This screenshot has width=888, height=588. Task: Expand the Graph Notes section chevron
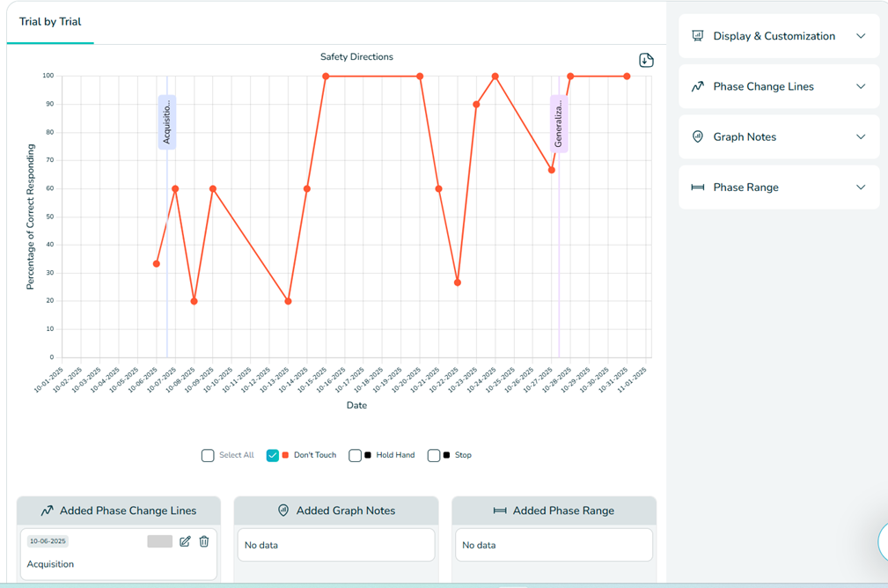point(861,136)
